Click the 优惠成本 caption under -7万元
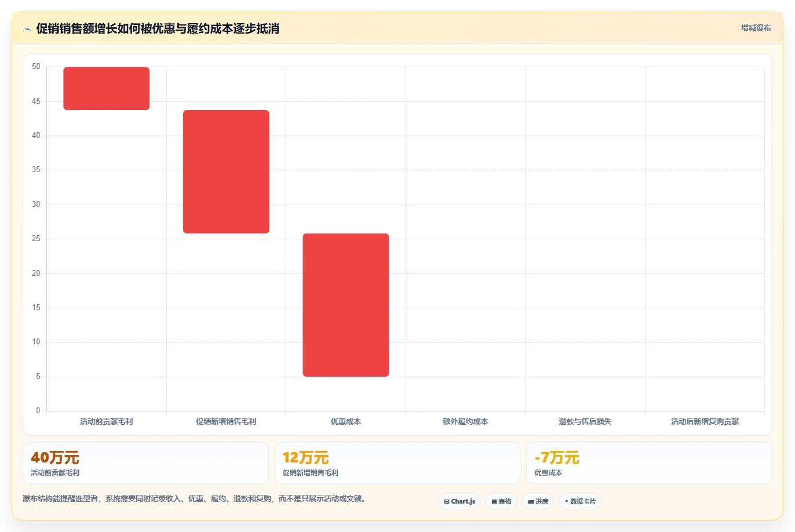Viewport: 795px width, 532px height. pyautogui.click(x=548, y=473)
